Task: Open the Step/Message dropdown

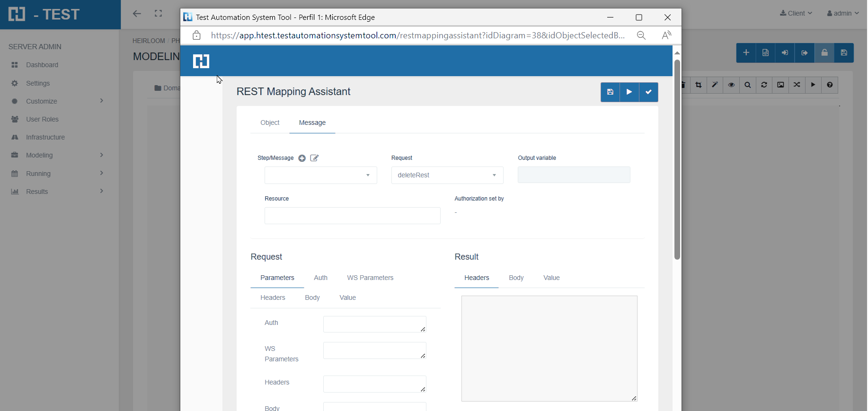Action: pyautogui.click(x=320, y=175)
